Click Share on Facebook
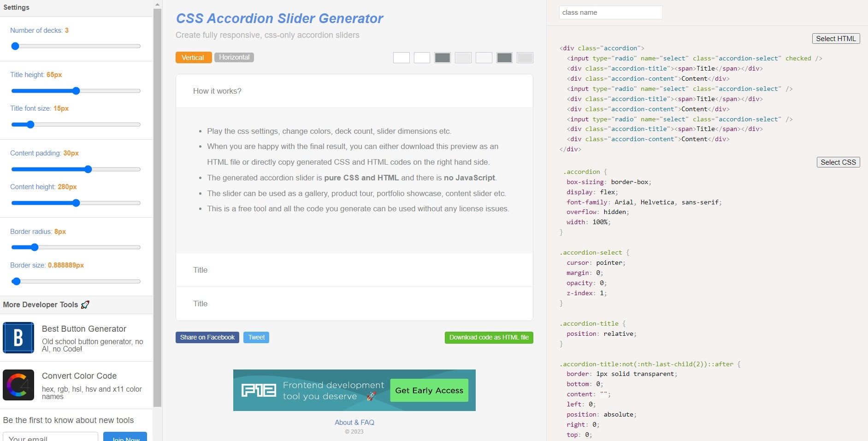The height and width of the screenshot is (441, 868). pos(207,337)
